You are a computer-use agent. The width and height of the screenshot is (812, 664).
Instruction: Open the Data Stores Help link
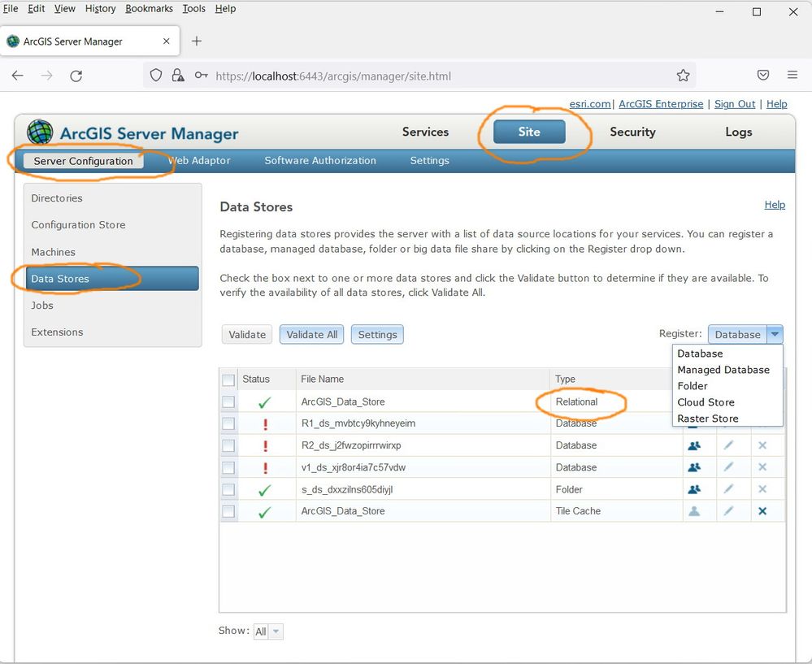pos(775,205)
